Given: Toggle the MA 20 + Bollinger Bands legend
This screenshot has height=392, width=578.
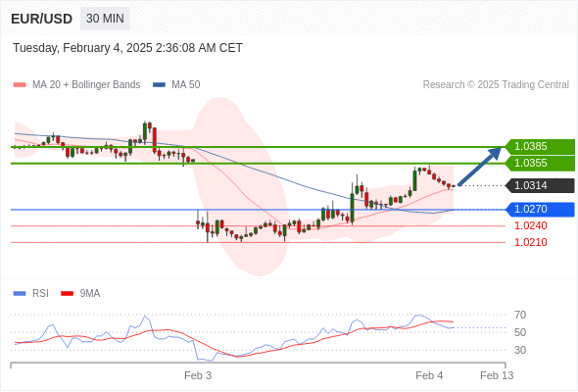Looking at the screenshot, I should pos(86,85).
